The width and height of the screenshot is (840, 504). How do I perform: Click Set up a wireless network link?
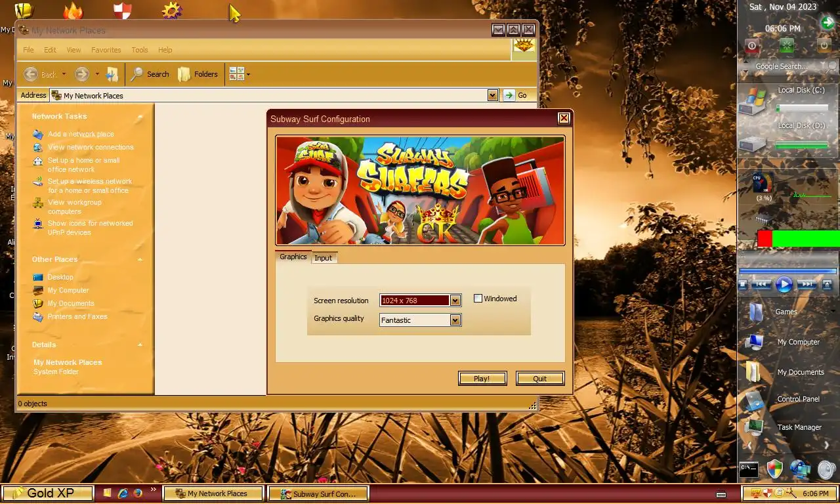[90, 186]
